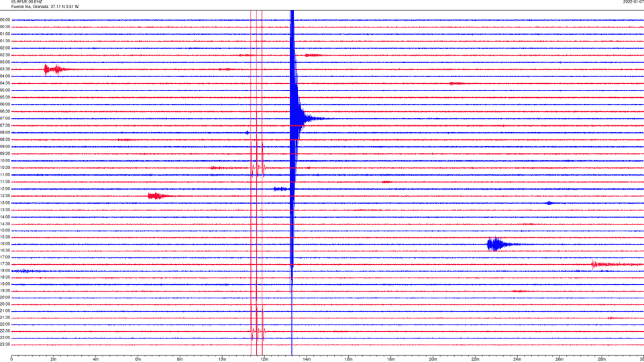The image size is (644, 362).
Task: Click the 22m tick on the minute axis
Action: point(475,359)
